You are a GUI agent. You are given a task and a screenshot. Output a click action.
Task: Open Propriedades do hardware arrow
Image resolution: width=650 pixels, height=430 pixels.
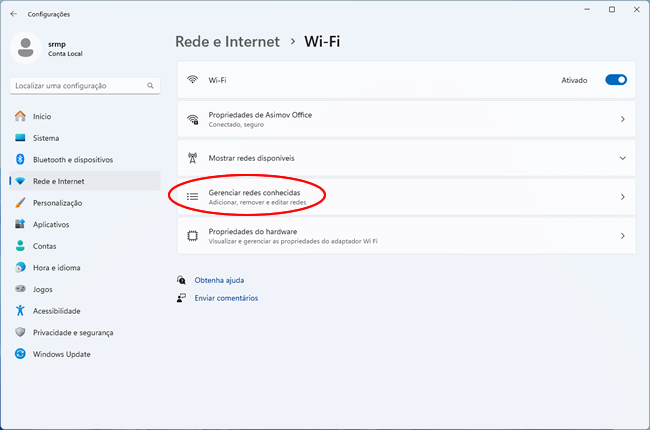click(622, 236)
